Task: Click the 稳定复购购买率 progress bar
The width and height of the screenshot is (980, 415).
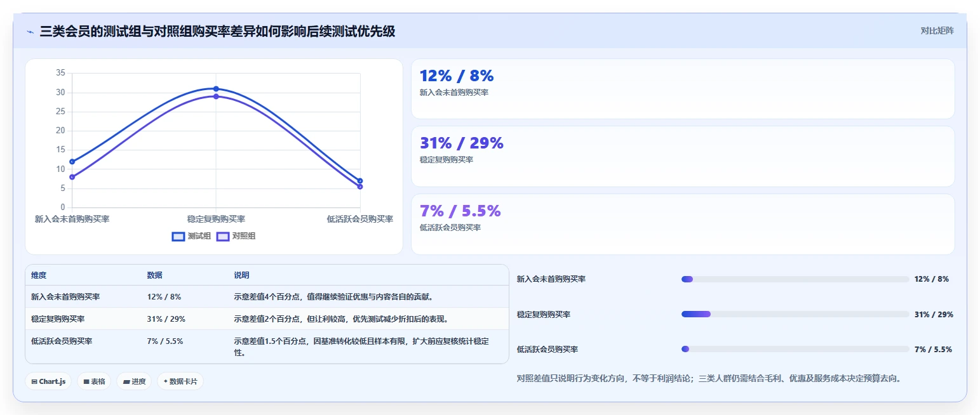Action: pyautogui.click(x=795, y=314)
